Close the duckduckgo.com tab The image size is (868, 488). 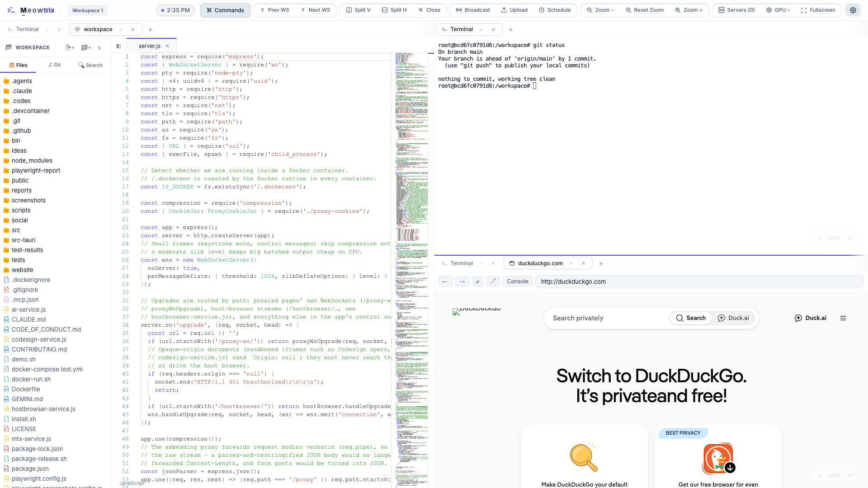[x=583, y=263]
